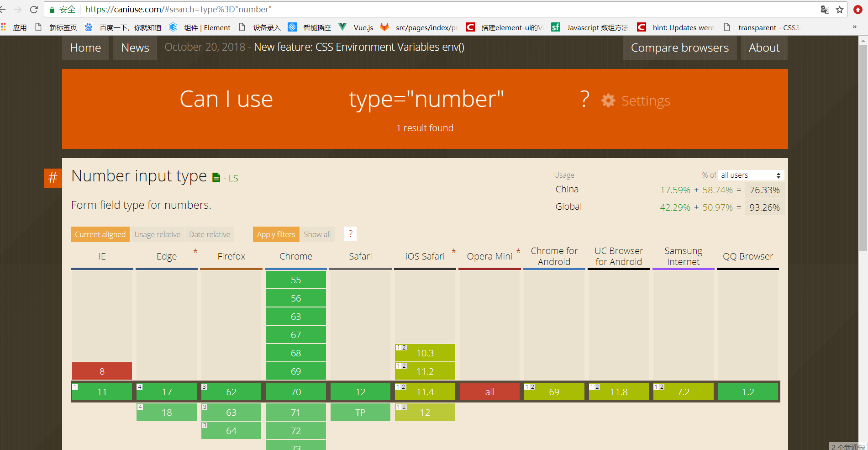The image size is (868, 450).
Task: Select Usage relative view
Action: click(157, 234)
